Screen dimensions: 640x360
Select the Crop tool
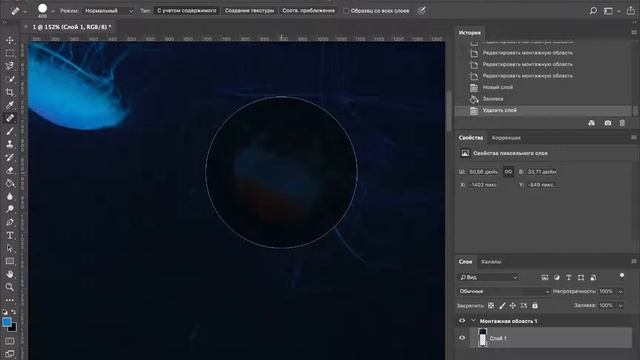pos(10,92)
